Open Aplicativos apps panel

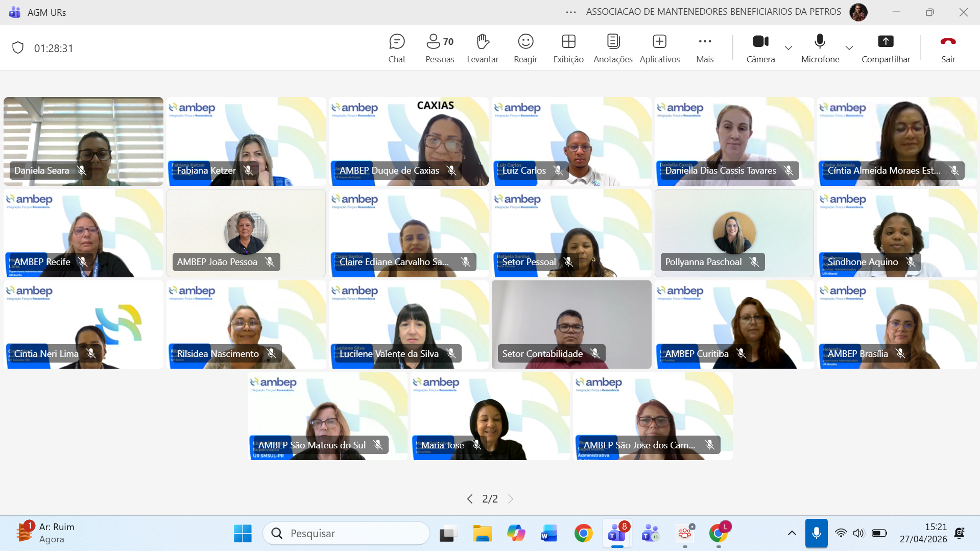(659, 48)
